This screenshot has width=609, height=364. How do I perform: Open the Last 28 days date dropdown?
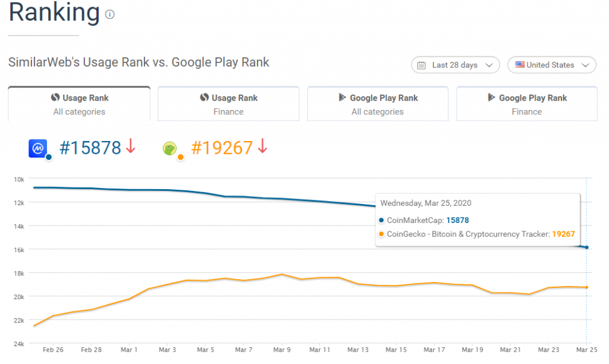tap(455, 65)
